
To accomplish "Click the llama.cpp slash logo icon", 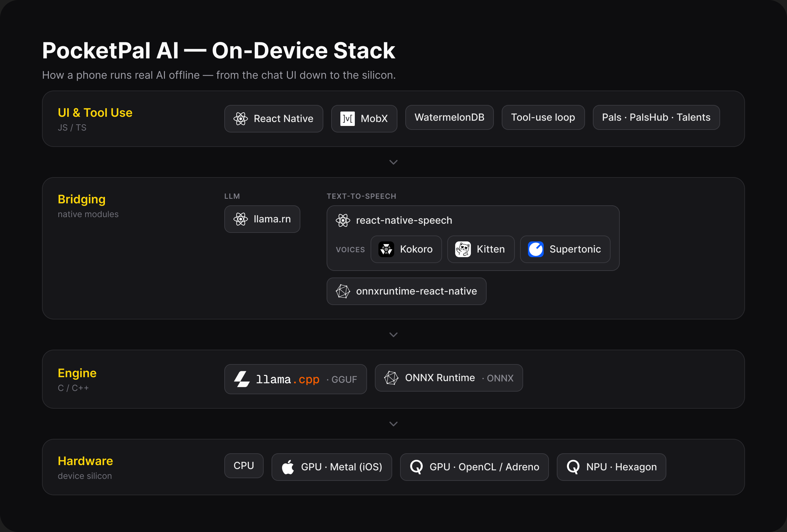I will tap(242, 379).
